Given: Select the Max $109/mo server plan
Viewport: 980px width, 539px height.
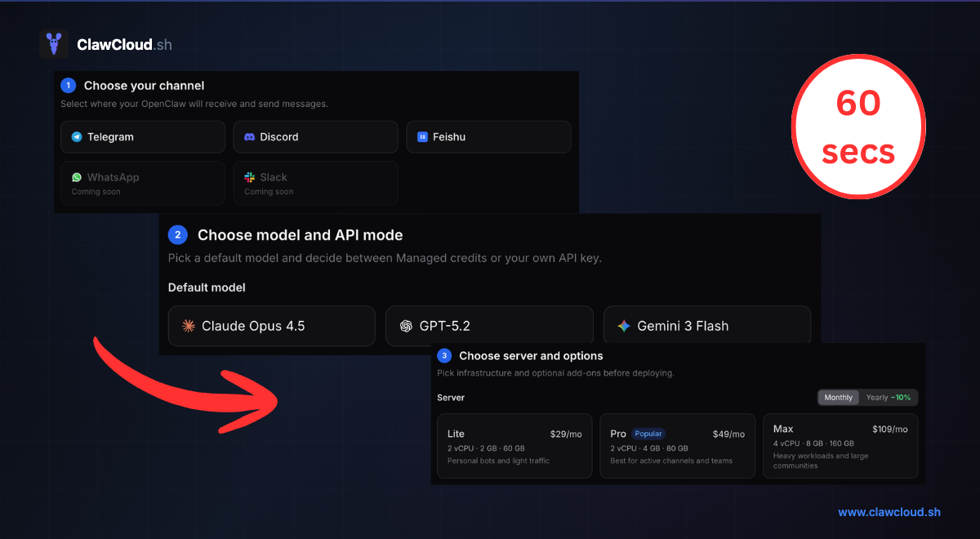Looking at the screenshot, I should coord(840,446).
